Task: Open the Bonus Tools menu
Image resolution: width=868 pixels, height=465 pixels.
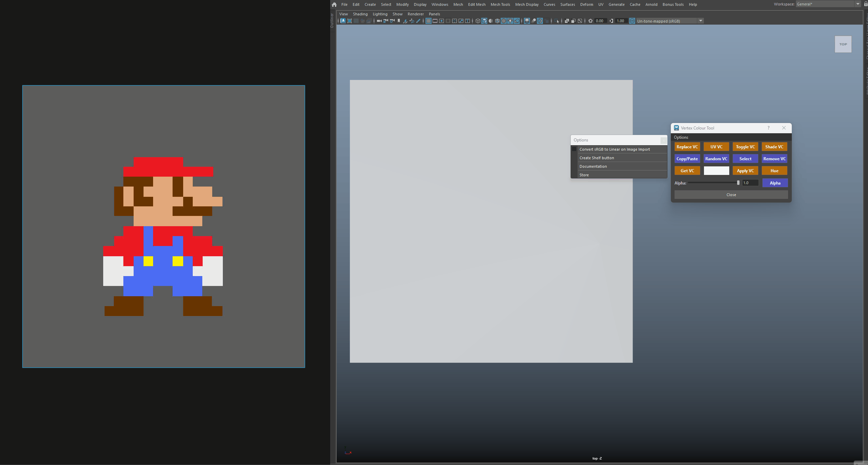Action: tap(673, 4)
